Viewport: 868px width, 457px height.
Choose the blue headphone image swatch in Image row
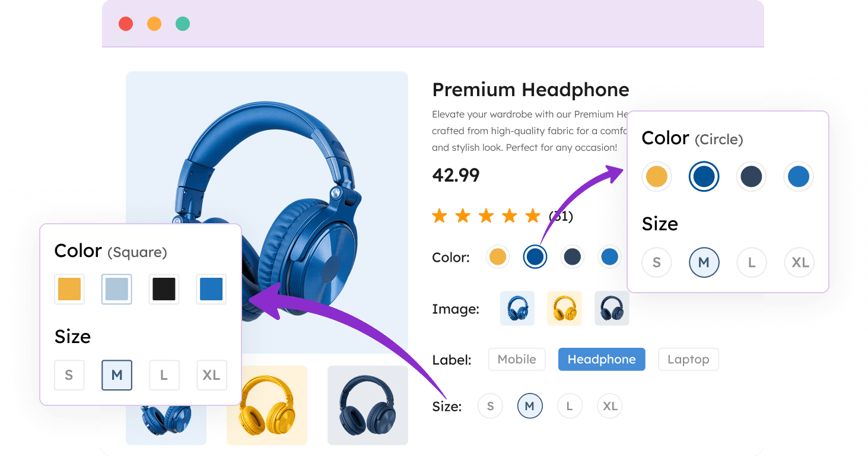517,309
